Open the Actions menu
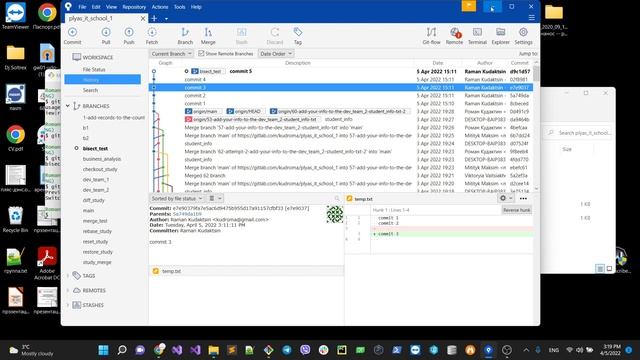This screenshot has height=360, width=640. tap(160, 7)
